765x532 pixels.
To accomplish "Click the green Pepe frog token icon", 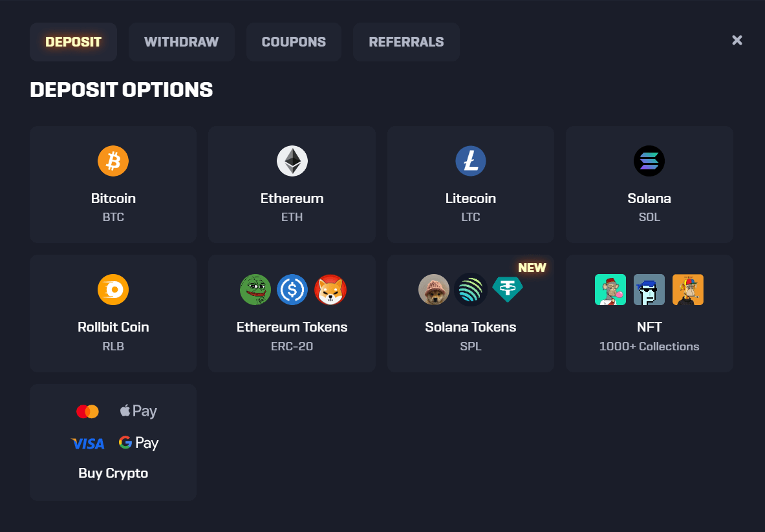I will 255,290.
